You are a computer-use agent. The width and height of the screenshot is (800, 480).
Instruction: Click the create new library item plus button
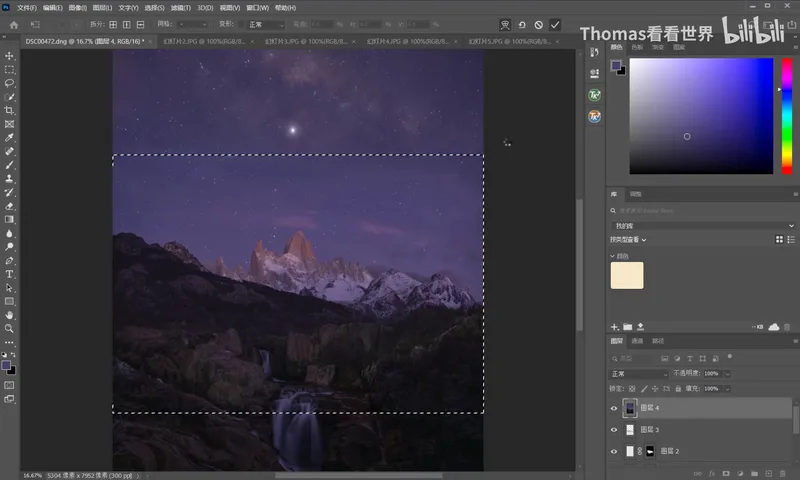tap(614, 327)
